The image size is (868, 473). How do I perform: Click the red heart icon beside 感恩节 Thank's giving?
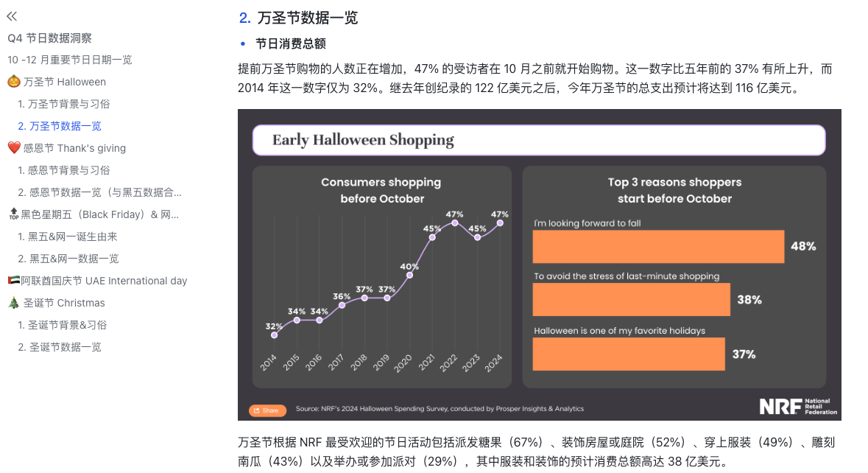[x=13, y=147]
